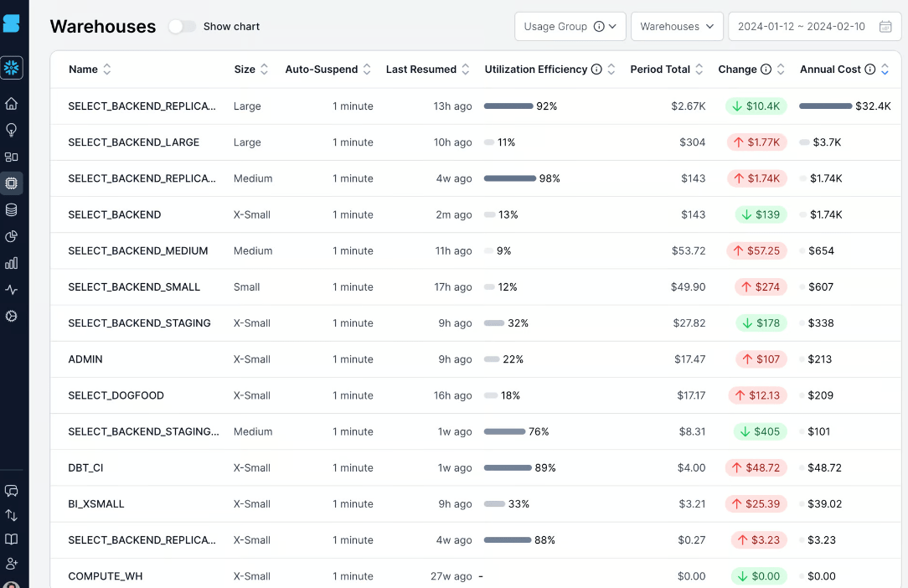Viewport: 908px width, 588px height.
Task: Open the settings gear icon in sidebar
Action: (x=11, y=317)
